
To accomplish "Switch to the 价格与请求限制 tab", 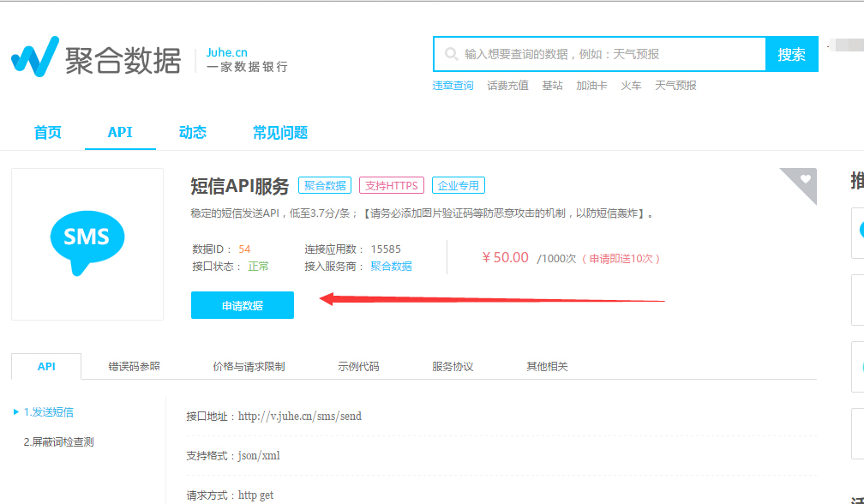I will tap(249, 366).
